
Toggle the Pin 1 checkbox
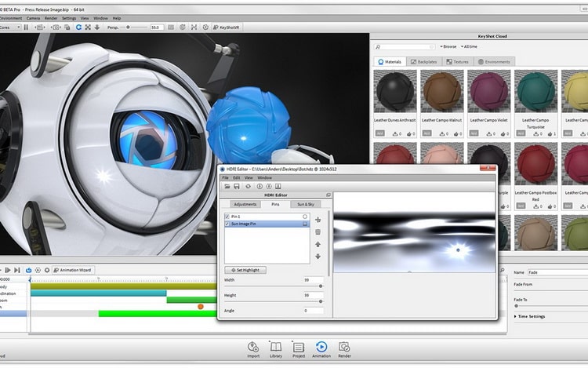point(227,216)
